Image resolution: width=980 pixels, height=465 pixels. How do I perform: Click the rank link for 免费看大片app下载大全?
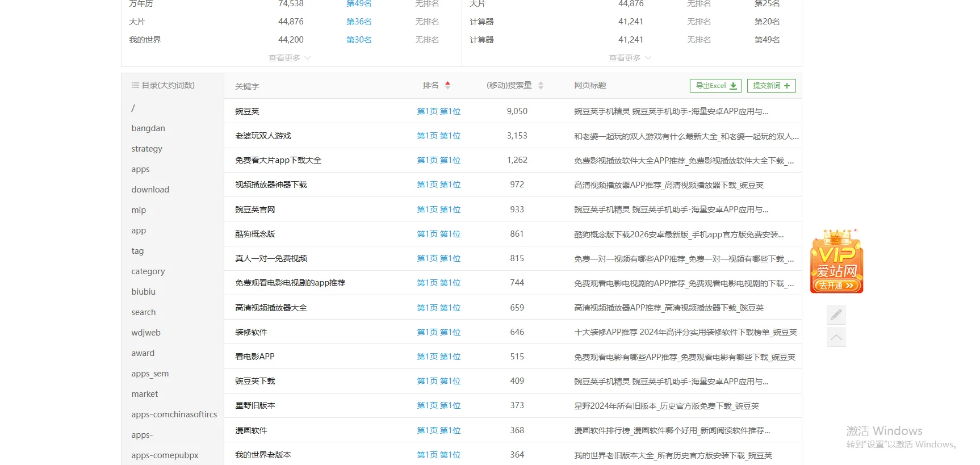click(439, 160)
